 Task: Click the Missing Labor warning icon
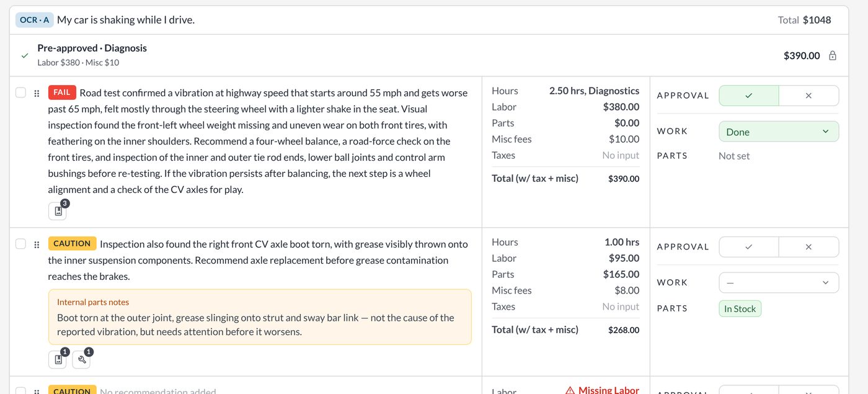[570, 390]
